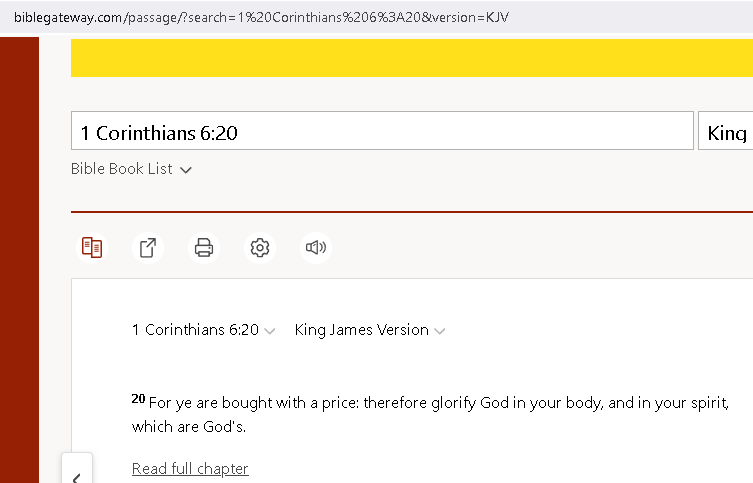
Task: Click the passage search input field
Action: (382, 132)
